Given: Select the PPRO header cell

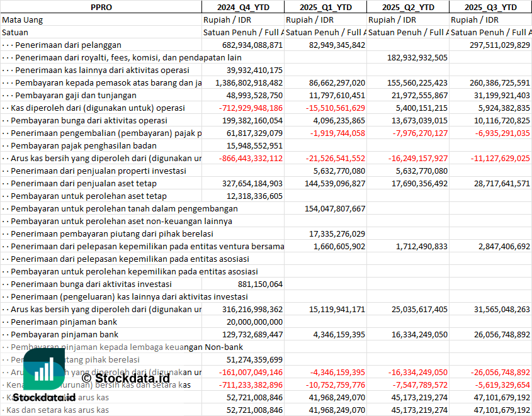Looking at the screenshot, I should click(x=101, y=7).
